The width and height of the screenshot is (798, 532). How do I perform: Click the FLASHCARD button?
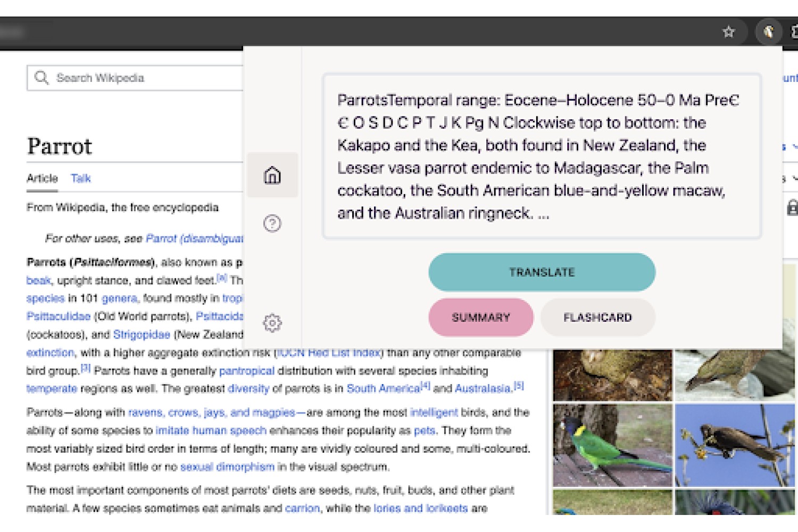pos(597,318)
